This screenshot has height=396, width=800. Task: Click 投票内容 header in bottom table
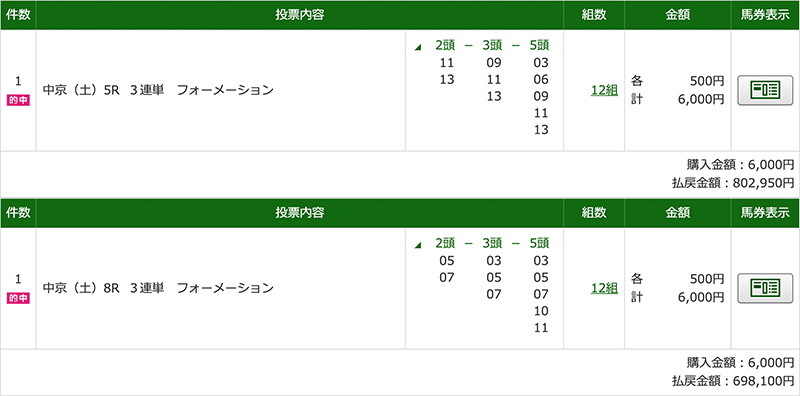click(300, 213)
